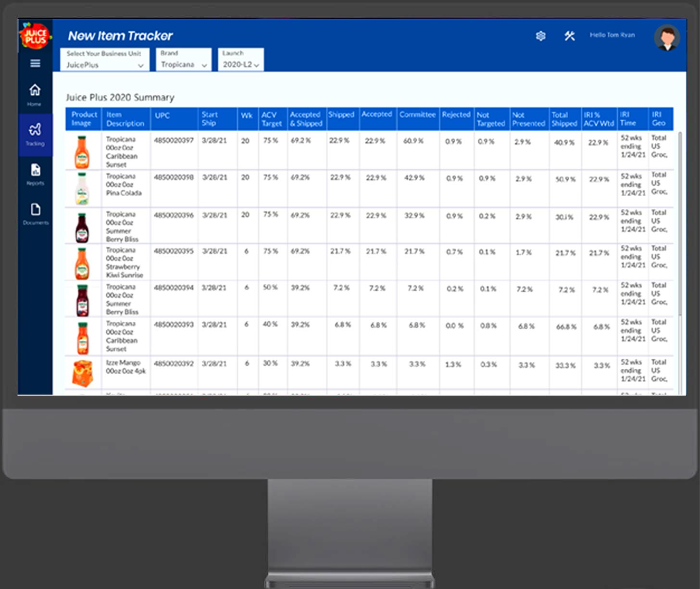Click product image for UPC 4850020396

[82, 227]
